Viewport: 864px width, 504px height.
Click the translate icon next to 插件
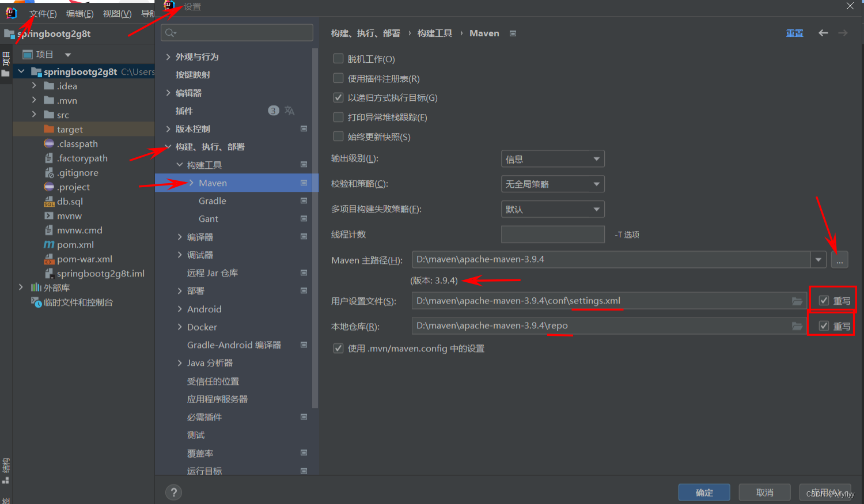tap(289, 111)
